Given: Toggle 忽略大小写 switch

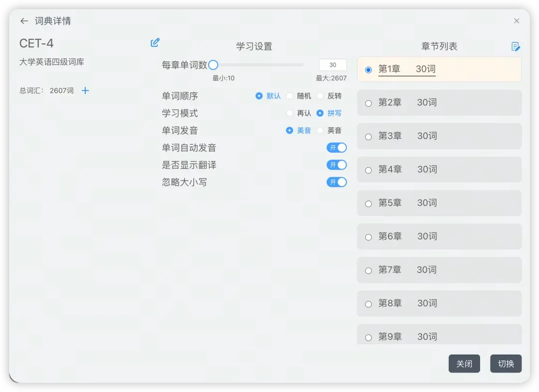Looking at the screenshot, I should [x=336, y=182].
